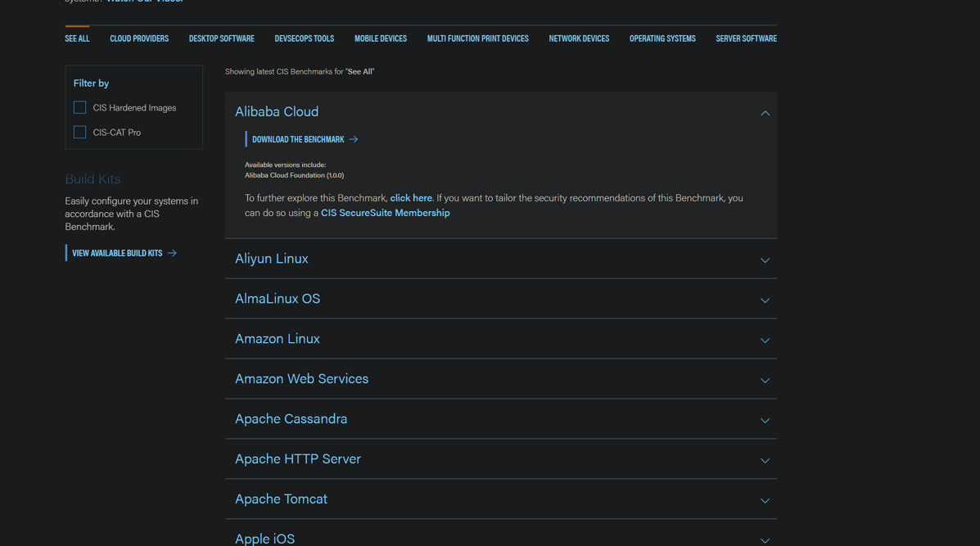Open the DevSecOps Tools tab
Screen dimensions: 980x546
pyautogui.click(x=305, y=38)
